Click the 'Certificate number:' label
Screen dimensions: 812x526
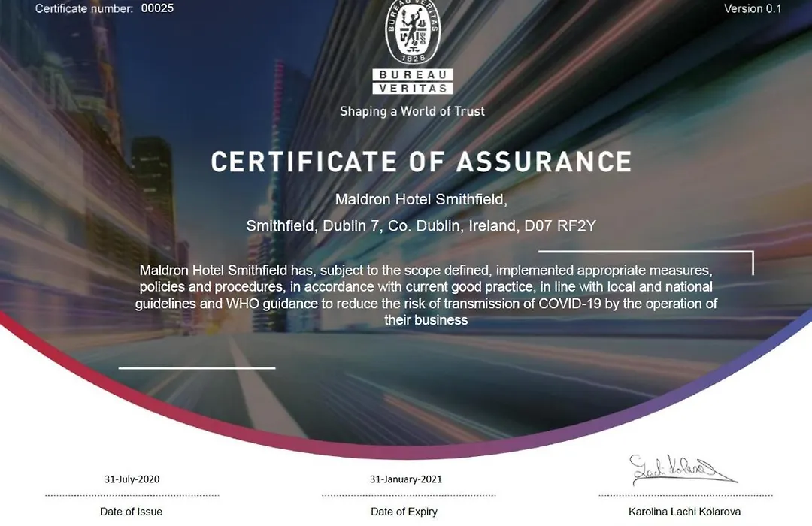point(84,8)
